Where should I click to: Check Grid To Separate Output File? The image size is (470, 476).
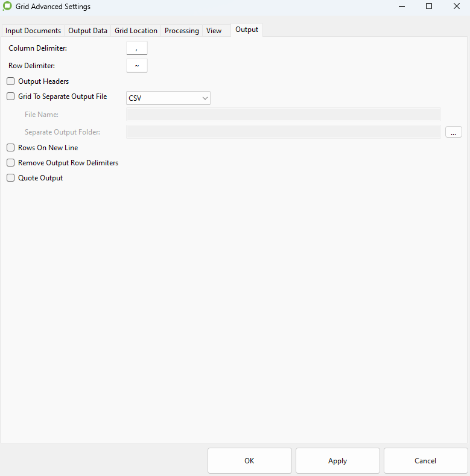[x=11, y=97]
